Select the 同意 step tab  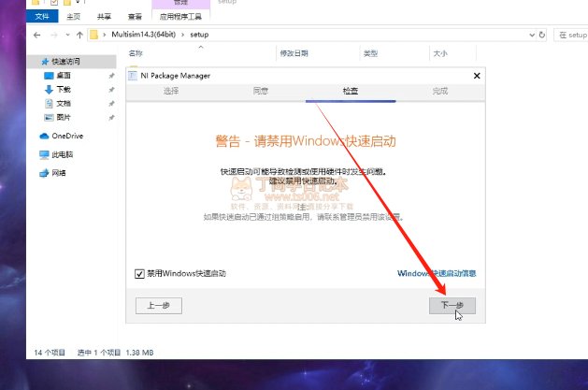261,91
